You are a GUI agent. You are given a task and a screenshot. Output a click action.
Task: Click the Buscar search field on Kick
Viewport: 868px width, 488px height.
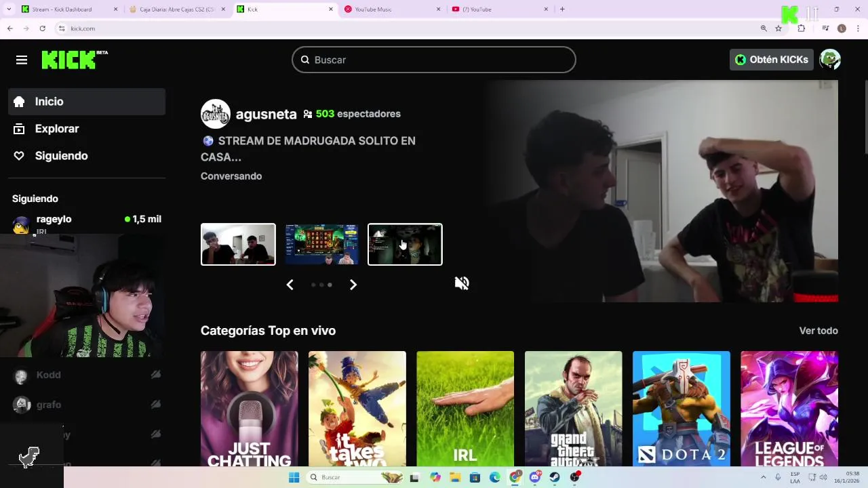(434, 60)
